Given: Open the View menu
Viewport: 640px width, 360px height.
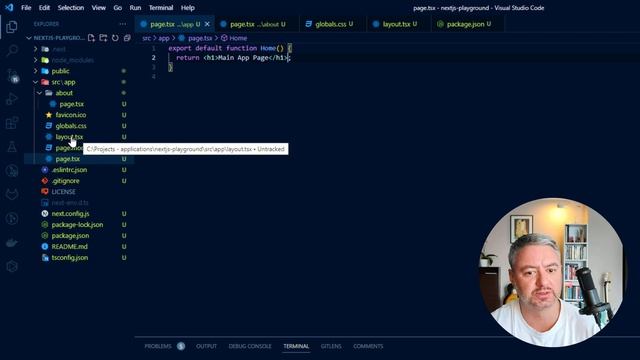Looking at the screenshot, I should coord(98,8).
